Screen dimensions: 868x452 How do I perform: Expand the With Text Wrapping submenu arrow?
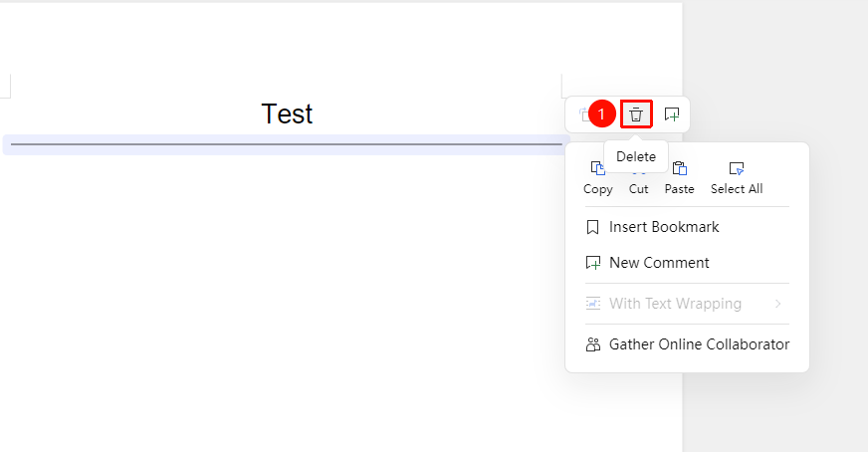click(777, 304)
